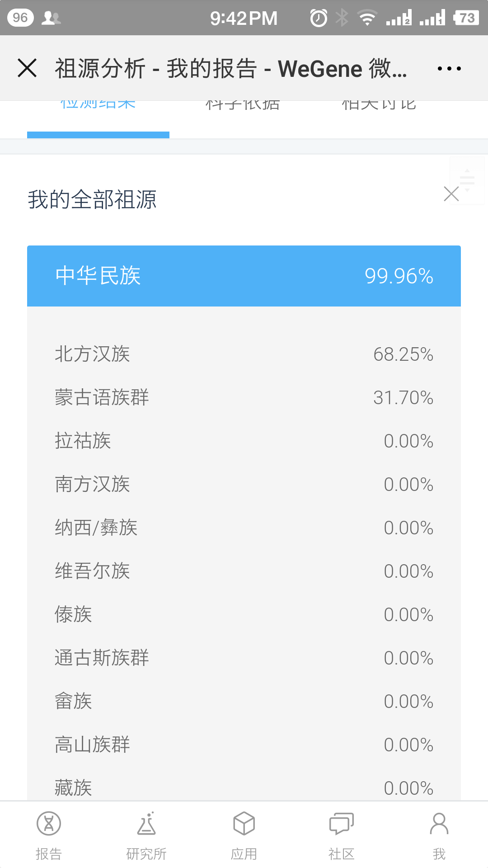Tap the floating list menu icon
Image resolution: width=488 pixels, height=868 pixels.
(x=467, y=180)
